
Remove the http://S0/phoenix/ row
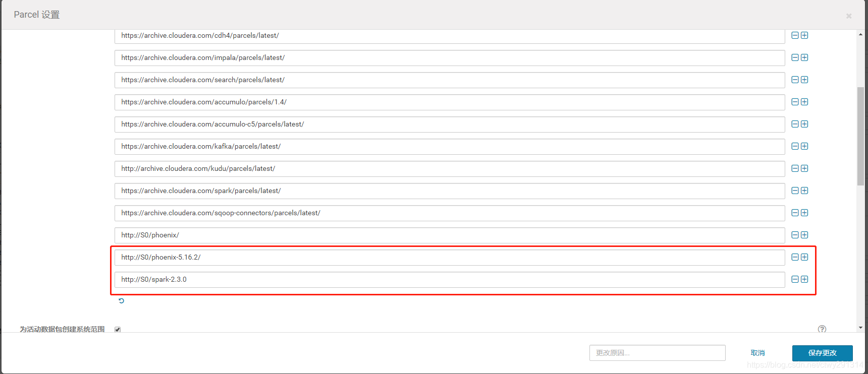(795, 235)
